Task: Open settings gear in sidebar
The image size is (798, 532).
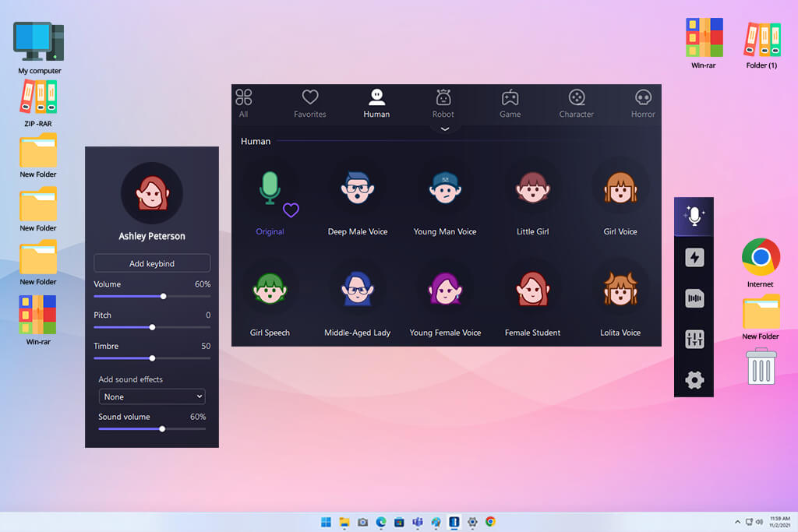Action: [x=694, y=379]
